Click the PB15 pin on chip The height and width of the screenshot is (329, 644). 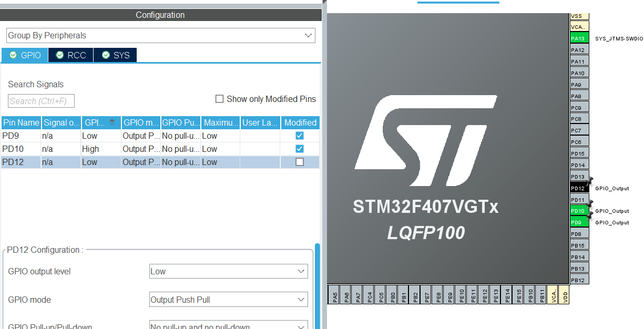(x=579, y=245)
